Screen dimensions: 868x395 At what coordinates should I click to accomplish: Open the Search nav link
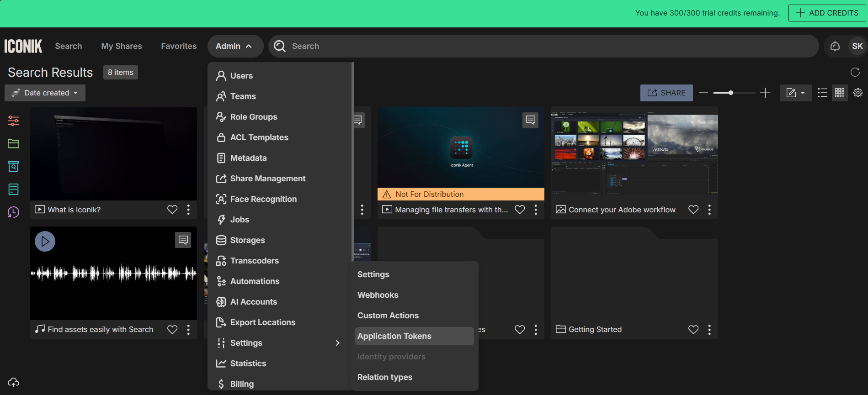pos(69,46)
